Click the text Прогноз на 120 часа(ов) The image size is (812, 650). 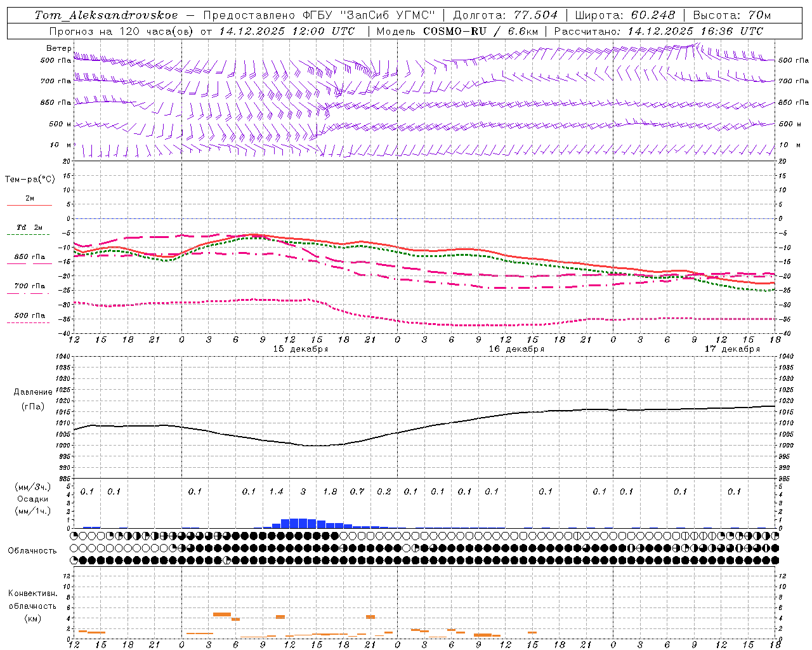(x=121, y=31)
